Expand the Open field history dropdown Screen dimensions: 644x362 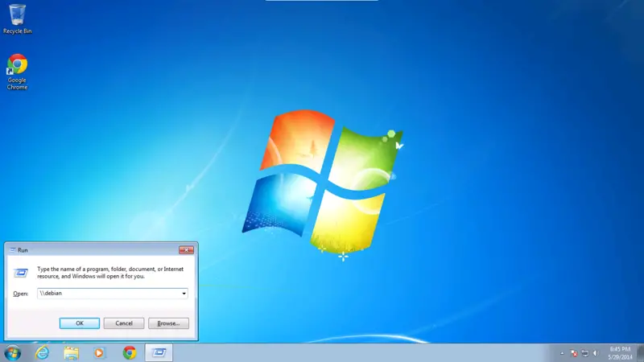click(184, 294)
